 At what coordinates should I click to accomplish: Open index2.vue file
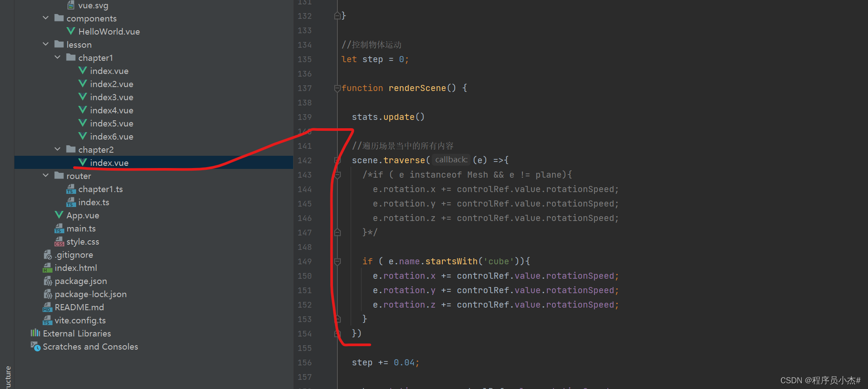click(x=112, y=84)
